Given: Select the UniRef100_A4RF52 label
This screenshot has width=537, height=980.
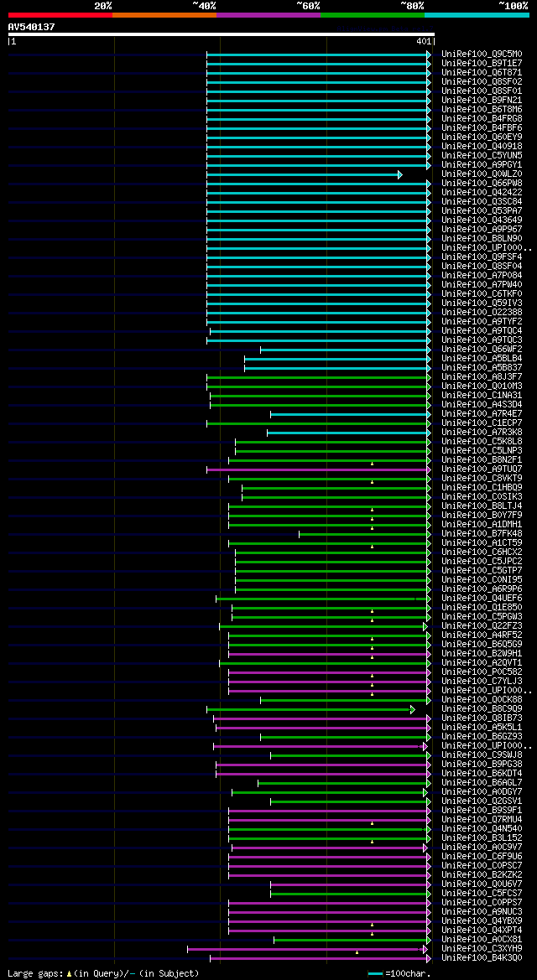Looking at the screenshot, I should (482, 635).
